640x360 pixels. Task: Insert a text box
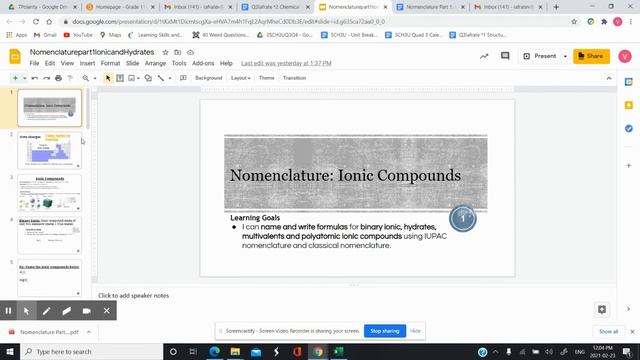(120, 78)
